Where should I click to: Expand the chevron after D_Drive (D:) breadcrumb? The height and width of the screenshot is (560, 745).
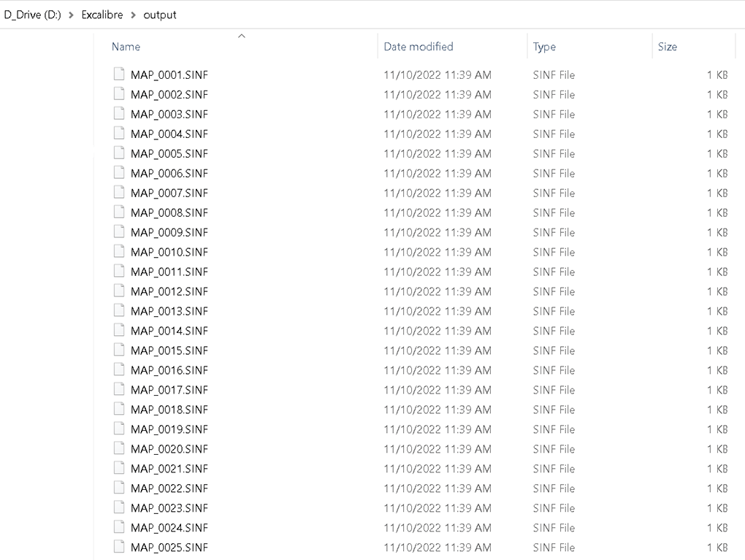pos(72,15)
